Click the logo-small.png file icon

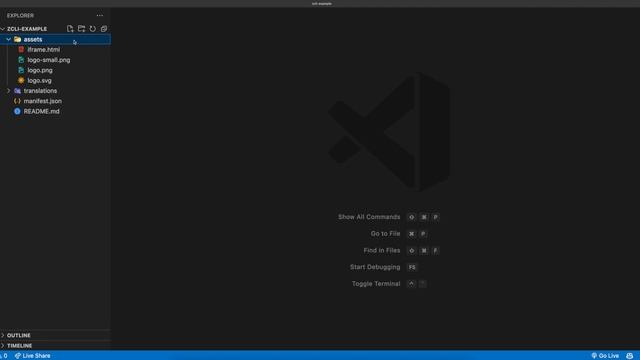(21, 60)
